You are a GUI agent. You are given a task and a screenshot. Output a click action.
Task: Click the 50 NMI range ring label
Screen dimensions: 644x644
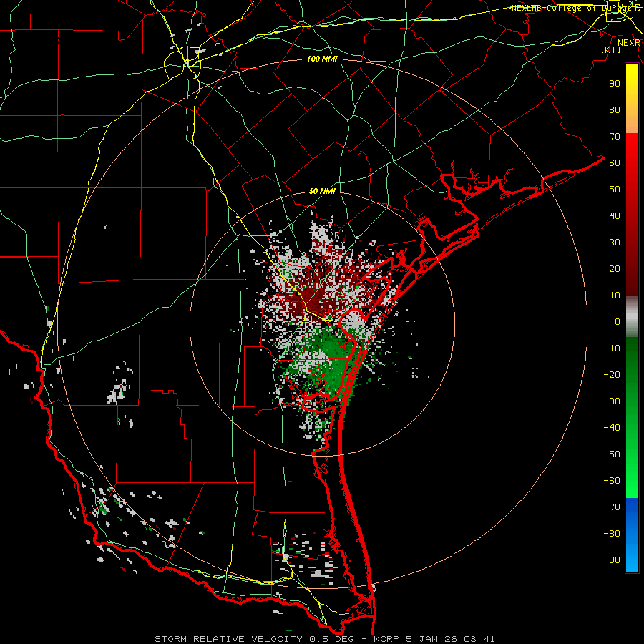tap(322, 191)
